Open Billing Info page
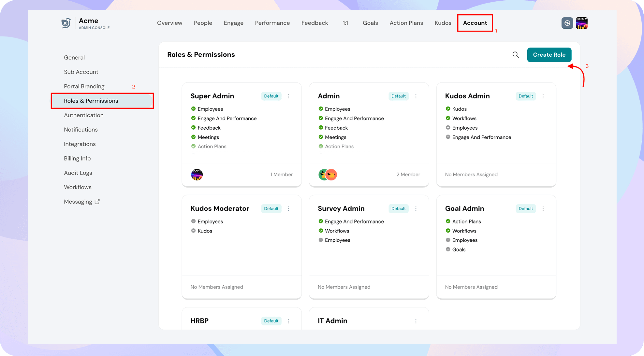The image size is (644, 356). point(77,159)
